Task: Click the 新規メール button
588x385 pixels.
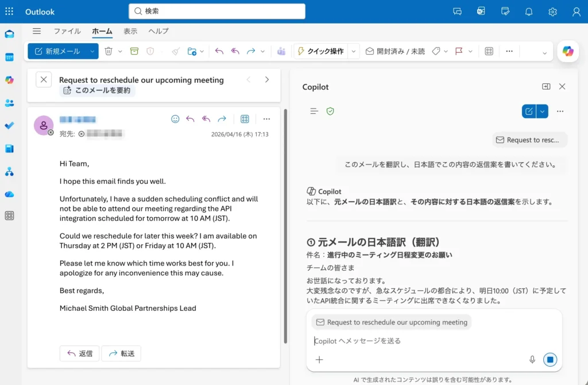Action: point(57,51)
